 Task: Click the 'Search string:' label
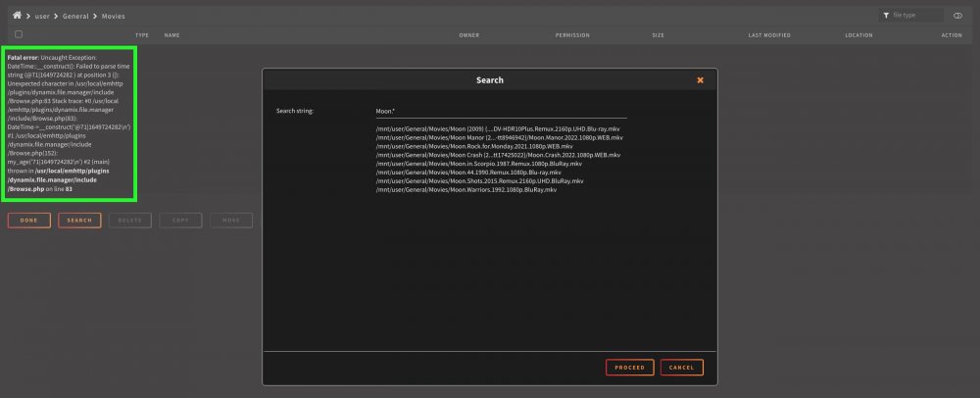click(294, 111)
